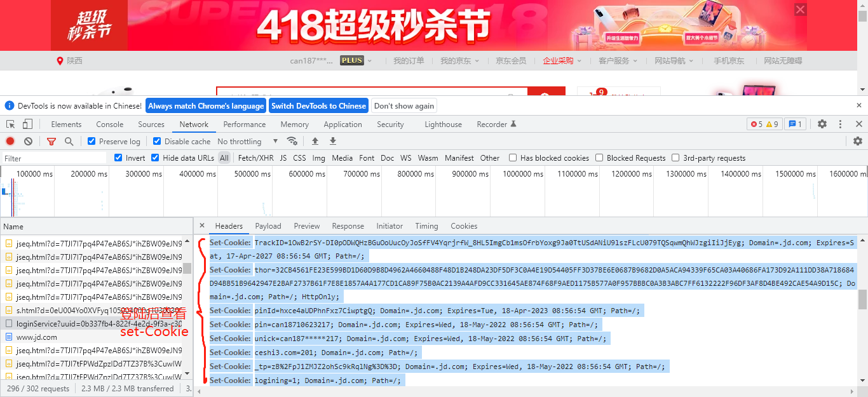Open 我的订单 link
The image size is (868, 397).
click(409, 61)
